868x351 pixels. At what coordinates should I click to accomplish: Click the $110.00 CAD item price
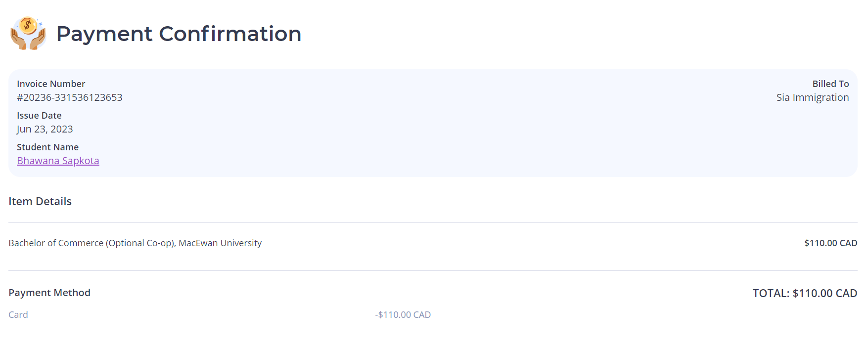830,243
